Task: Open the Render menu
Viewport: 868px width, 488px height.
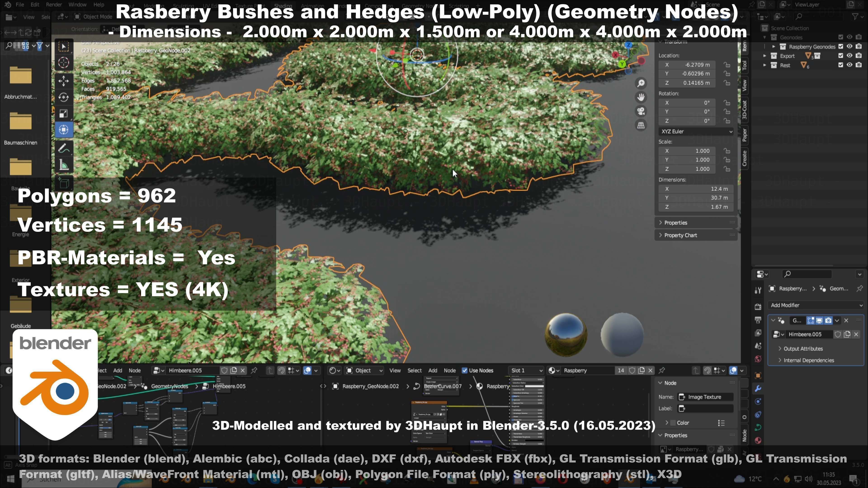Action: (54, 5)
